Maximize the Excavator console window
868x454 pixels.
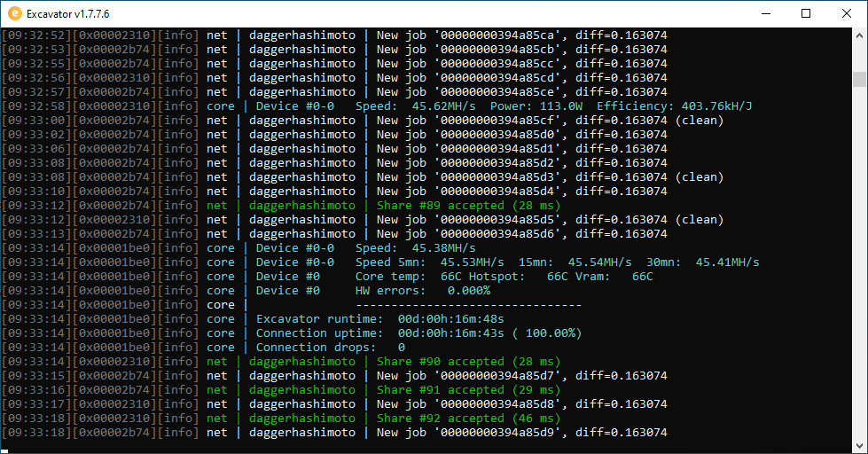(806, 13)
